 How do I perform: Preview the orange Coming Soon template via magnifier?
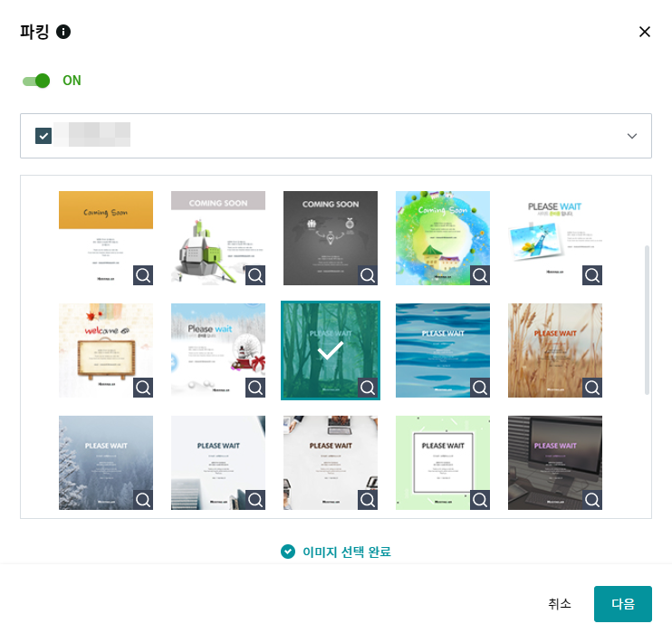[x=143, y=275]
